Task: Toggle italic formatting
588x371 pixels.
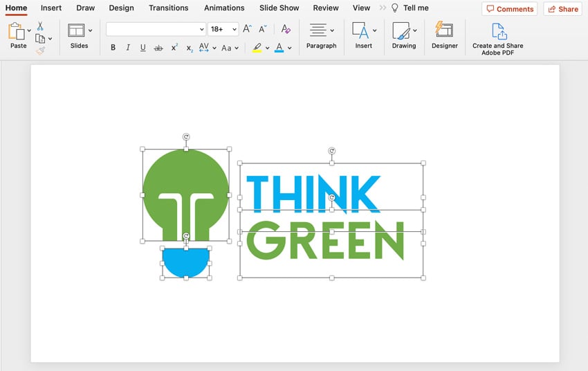Action: (x=128, y=48)
